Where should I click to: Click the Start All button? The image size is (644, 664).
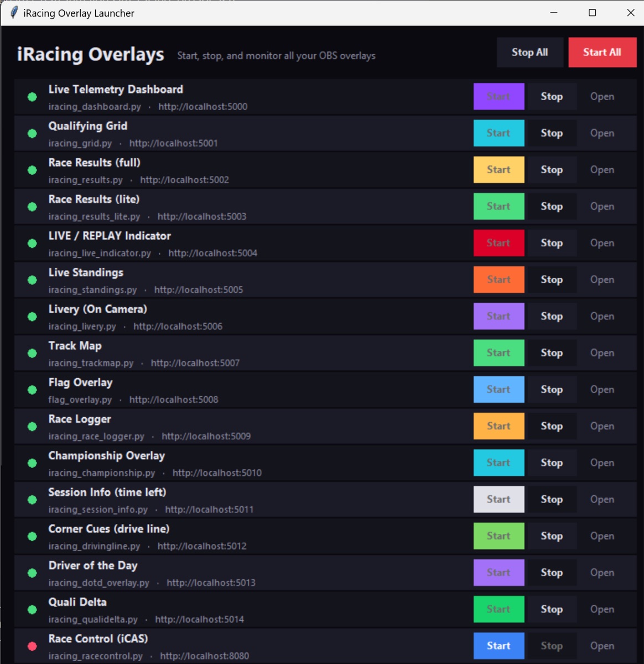(602, 53)
